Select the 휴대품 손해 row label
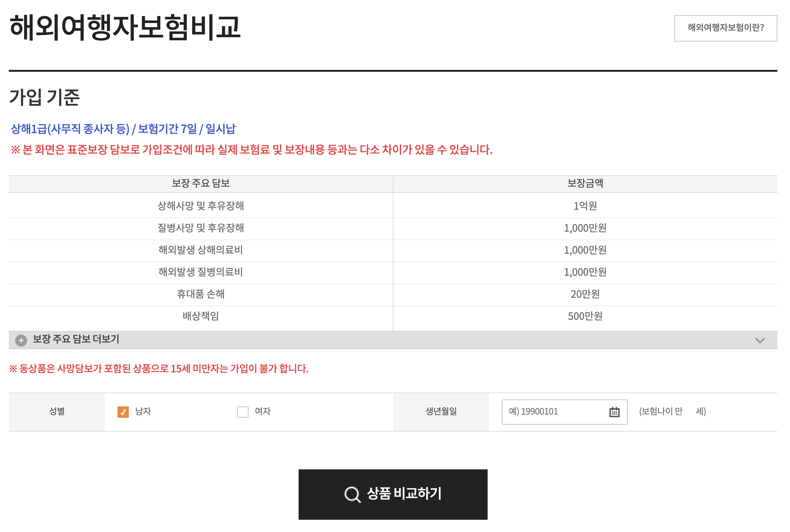790x532 pixels. coord(201,294)
